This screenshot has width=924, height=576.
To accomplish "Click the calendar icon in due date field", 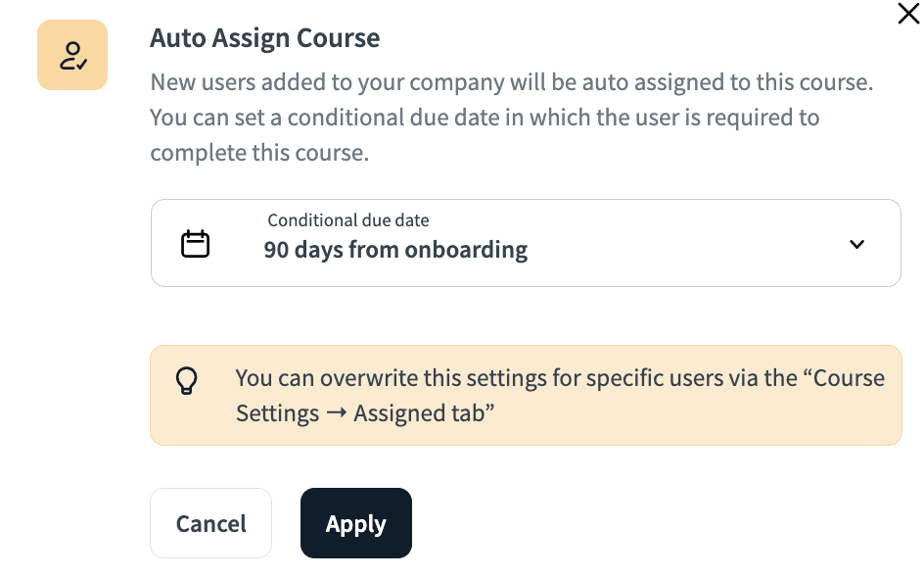I will pyautogui.click(x=196, y=243).
